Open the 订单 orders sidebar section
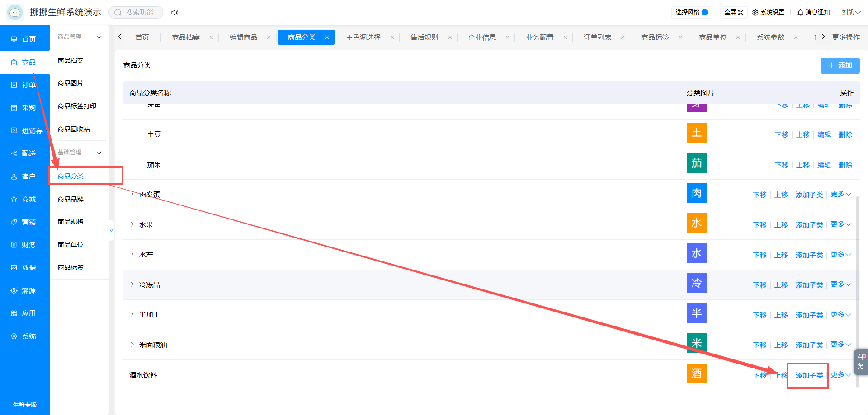868x415 pixels. click(24, 85)
